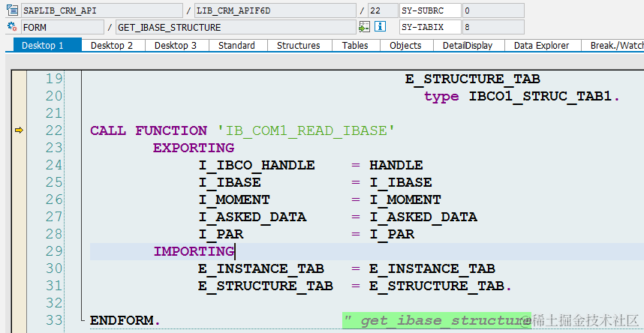This screenshot has width=644, height=333.
Task: Click the HANDLE variable on line 24
Action: coord(396,165)
